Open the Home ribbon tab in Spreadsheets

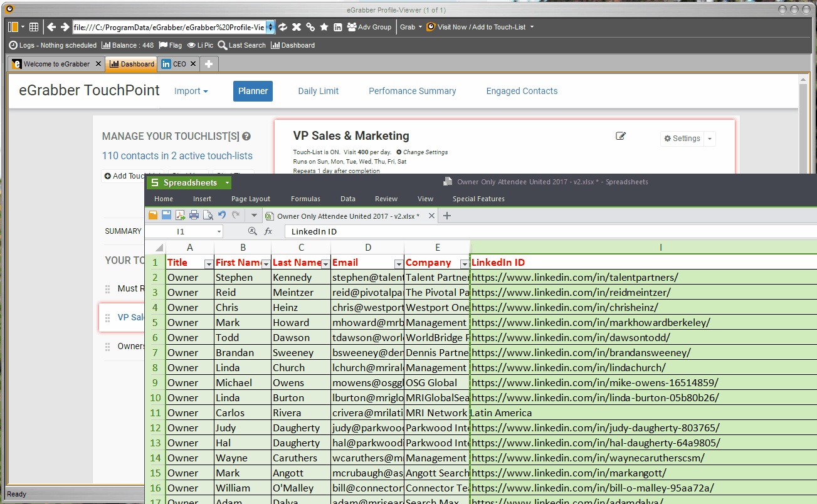(x=164, y=199)
